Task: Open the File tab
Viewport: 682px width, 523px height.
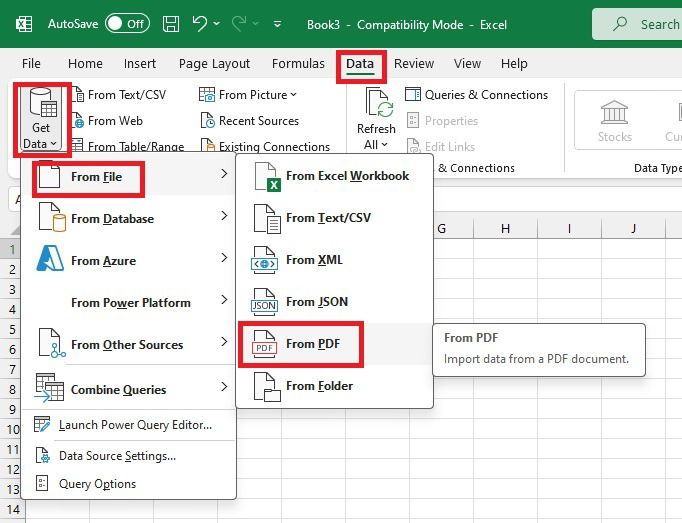Action: click(x=31, y=64)
